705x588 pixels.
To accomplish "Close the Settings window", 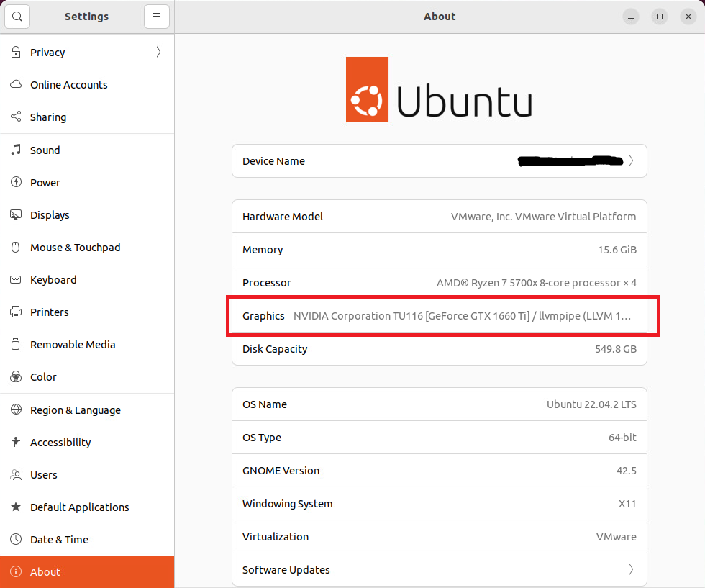I will coord(688,17).
